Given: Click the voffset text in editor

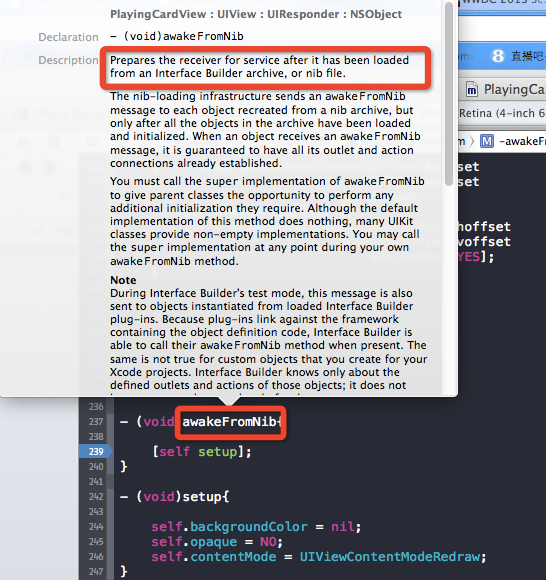Looking at the screenshot, I should (x=484, y=242).
